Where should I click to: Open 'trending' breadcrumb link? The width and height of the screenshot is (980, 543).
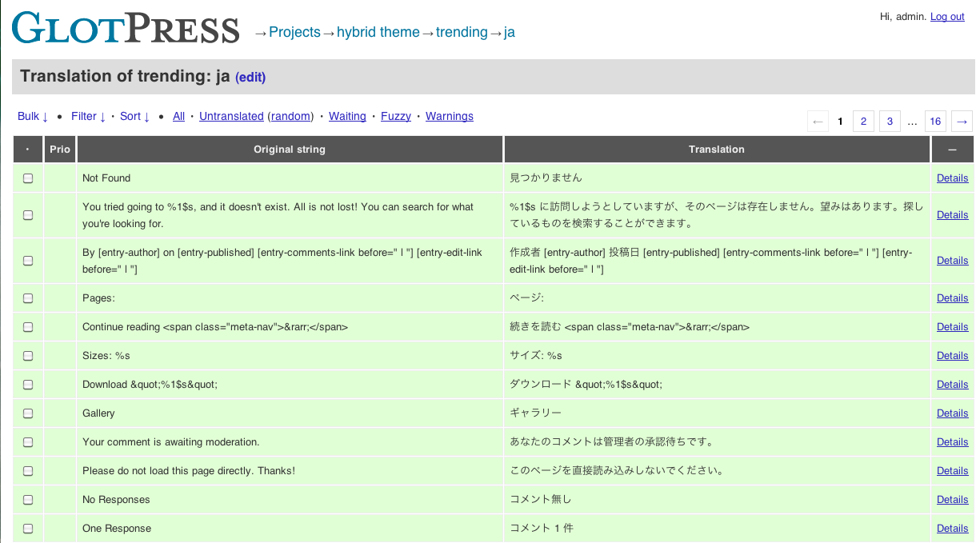click(x=462, y=32)
